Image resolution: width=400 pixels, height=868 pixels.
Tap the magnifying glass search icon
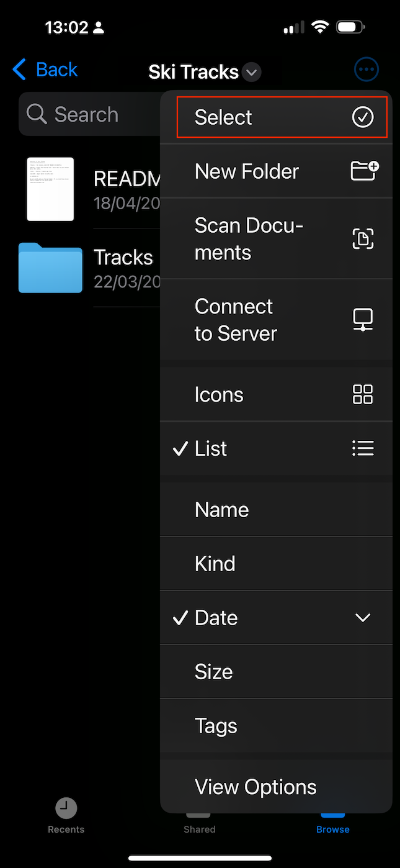(x=37, y=114)
